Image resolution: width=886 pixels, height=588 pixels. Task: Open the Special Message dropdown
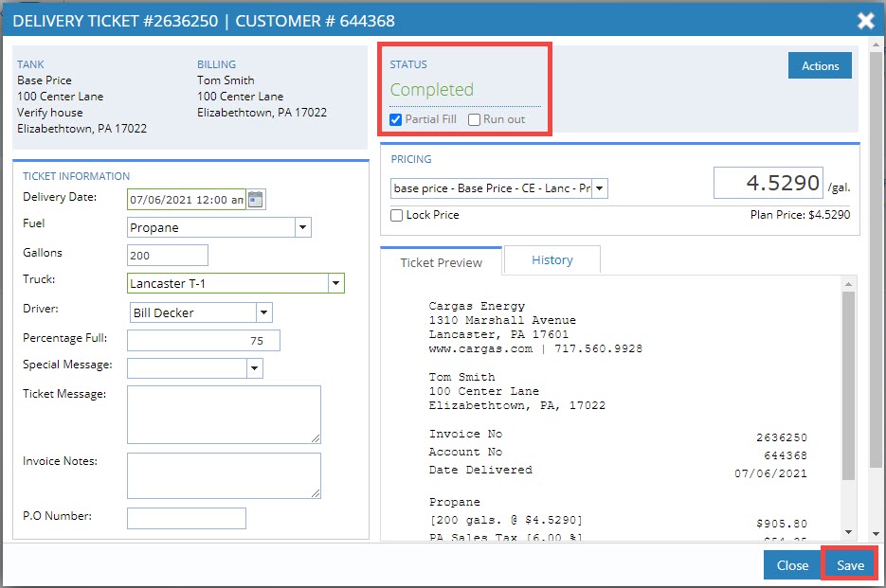point(254,368)
